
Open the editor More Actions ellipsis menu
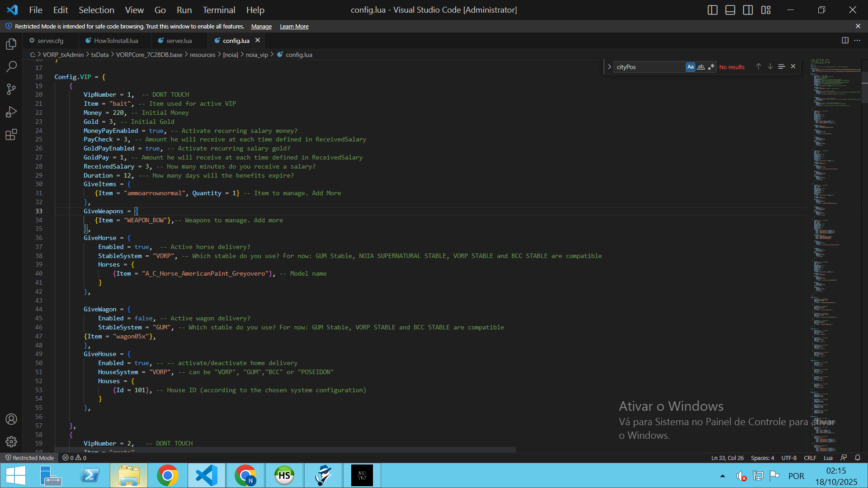tap(857, 40)
